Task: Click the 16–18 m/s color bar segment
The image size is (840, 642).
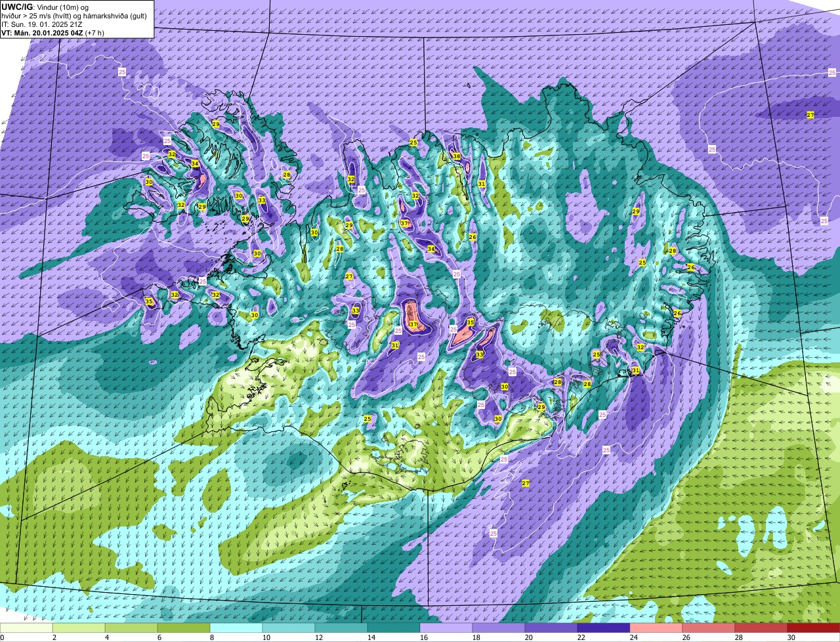Action: click(446, 628)
